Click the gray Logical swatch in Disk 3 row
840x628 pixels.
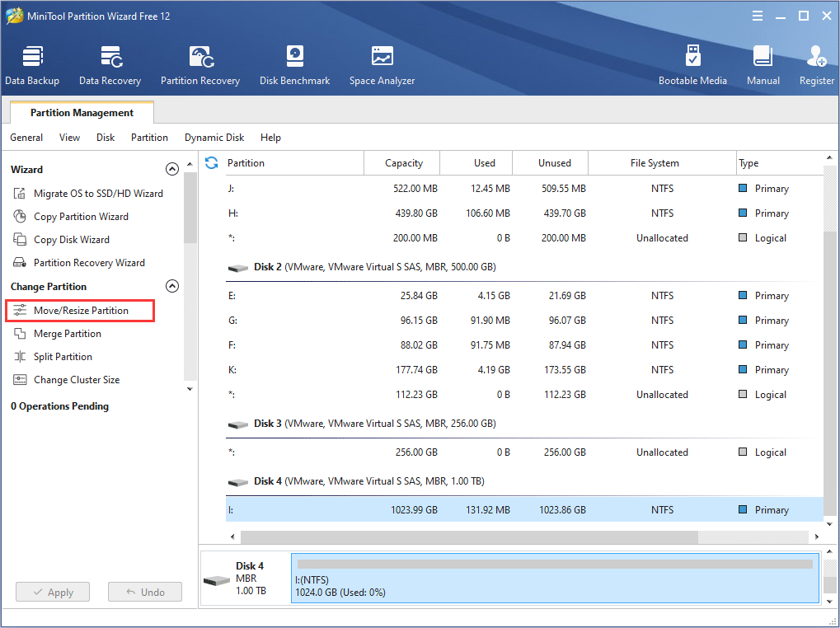[x=743, y=452]
